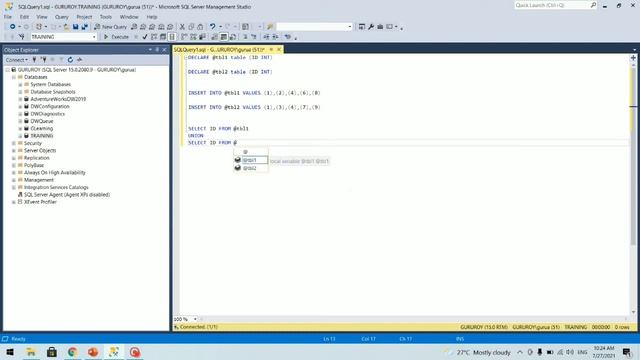The image size is (640, 360).
Task: Open the File menu
Action: [x=8, y=17]
